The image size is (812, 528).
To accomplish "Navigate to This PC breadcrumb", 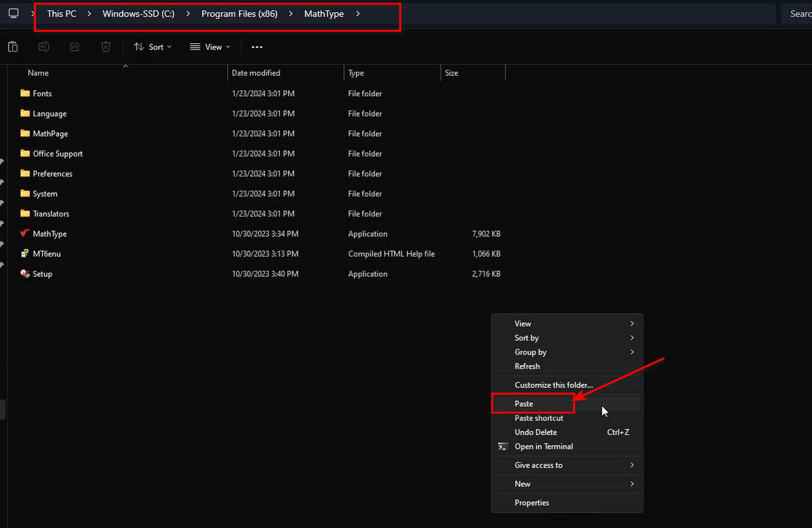I will click(62, 14).
